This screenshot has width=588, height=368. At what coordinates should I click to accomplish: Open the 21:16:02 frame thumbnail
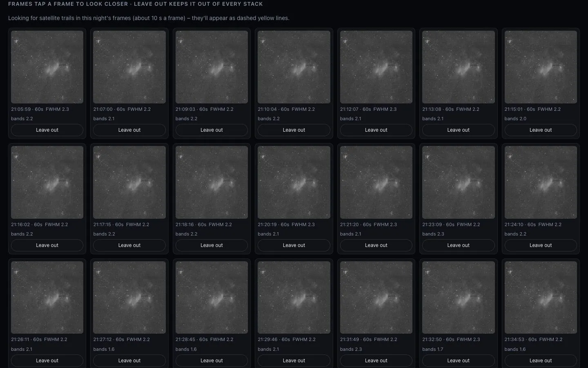(47, 182)
